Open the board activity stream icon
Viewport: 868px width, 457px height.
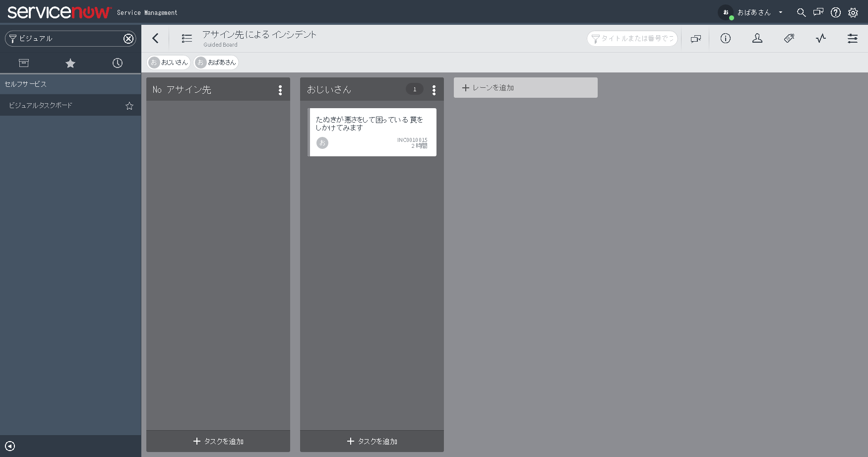(821, 38)
